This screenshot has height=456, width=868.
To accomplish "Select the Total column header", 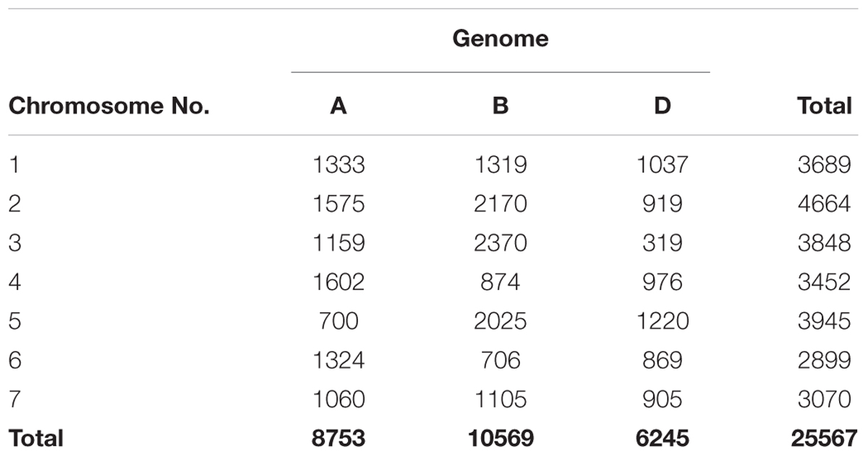I will pos(825,106).
